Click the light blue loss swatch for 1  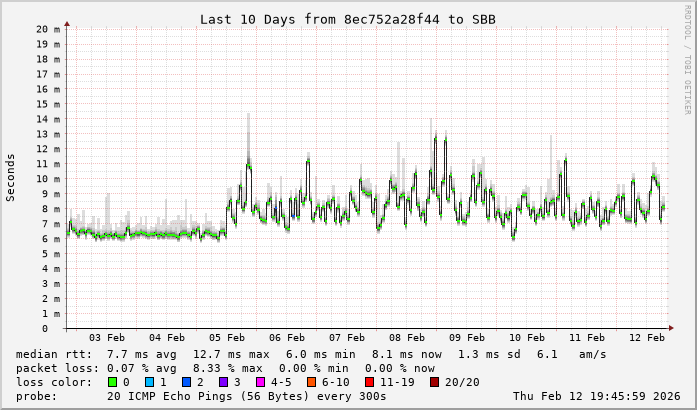coord(149,382)
